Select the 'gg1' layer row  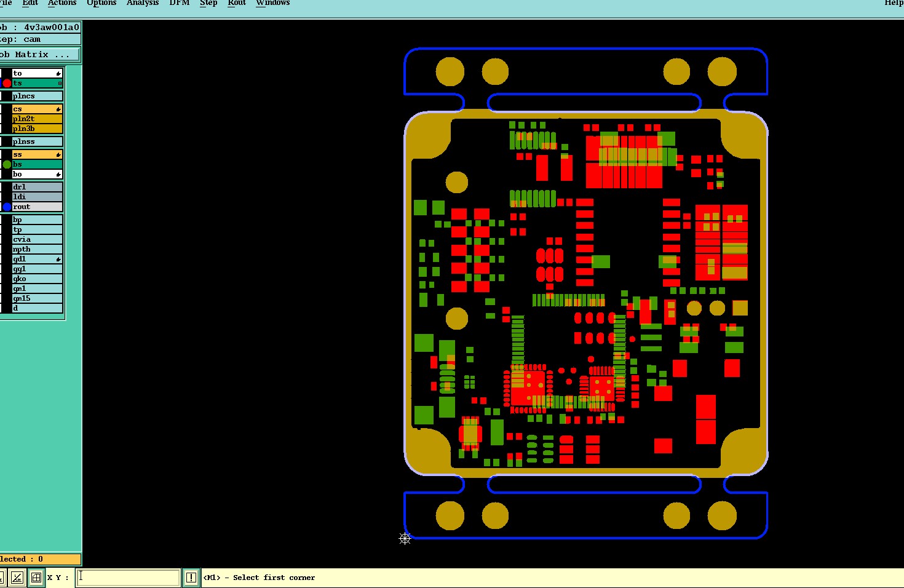[x=37, y=269]
